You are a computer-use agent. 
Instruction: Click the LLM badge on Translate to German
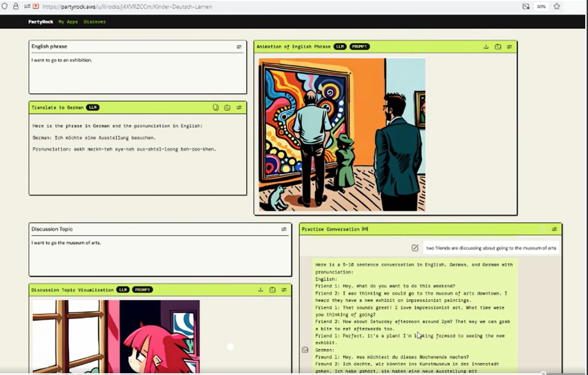93,108
